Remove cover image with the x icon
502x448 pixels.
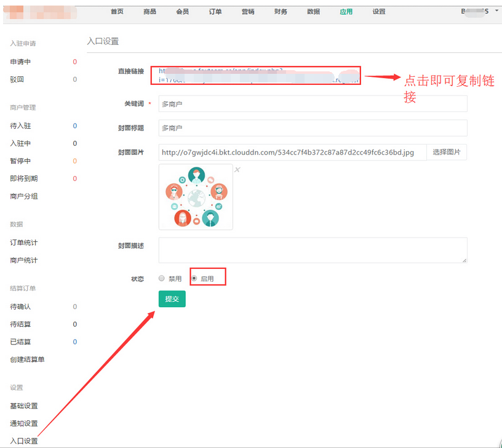(237, 170)
